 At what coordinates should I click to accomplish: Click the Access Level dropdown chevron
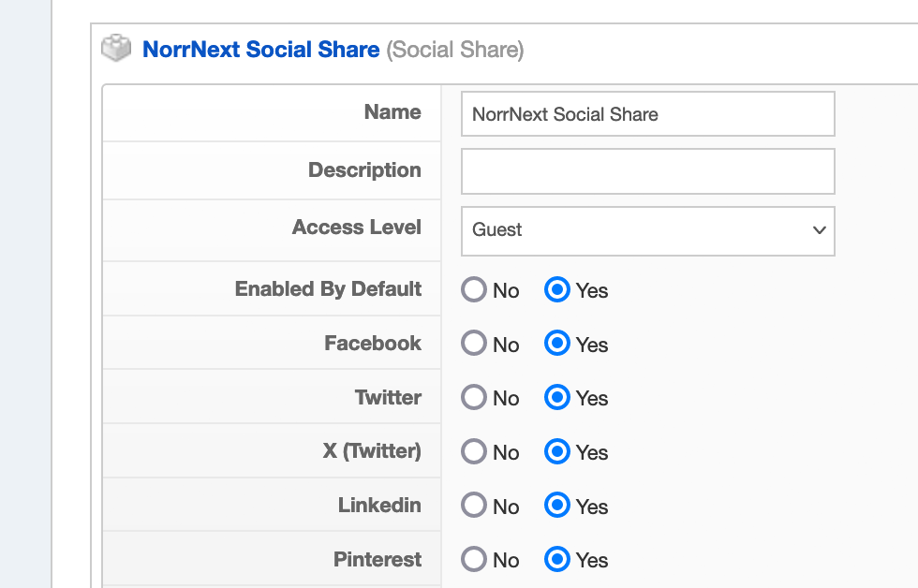(820, 230)
